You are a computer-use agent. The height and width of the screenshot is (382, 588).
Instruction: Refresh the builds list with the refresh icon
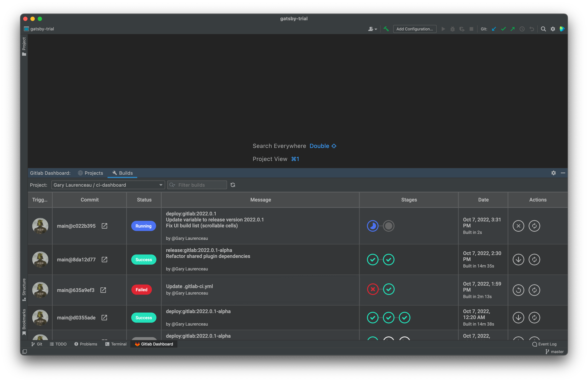(232, 185)
